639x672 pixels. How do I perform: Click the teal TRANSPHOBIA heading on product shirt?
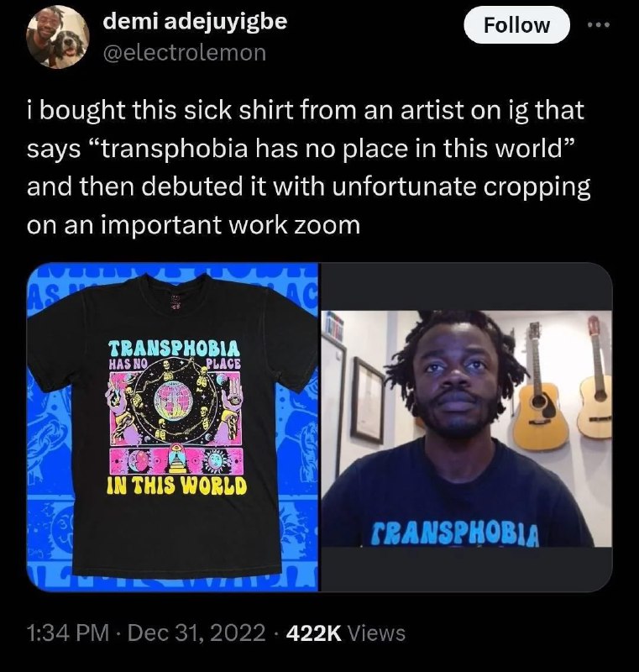pos(175,349)
